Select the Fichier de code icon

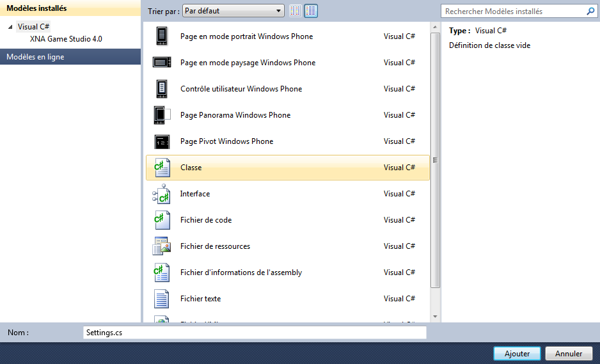[x=162, y=220]
